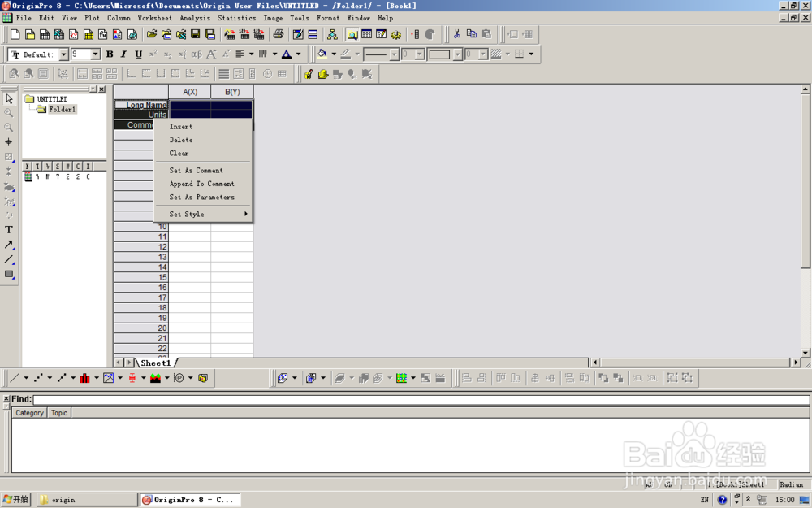Toggle Italic formatting
The height and width of the screenshot is (508, 812).
[123, 54]
